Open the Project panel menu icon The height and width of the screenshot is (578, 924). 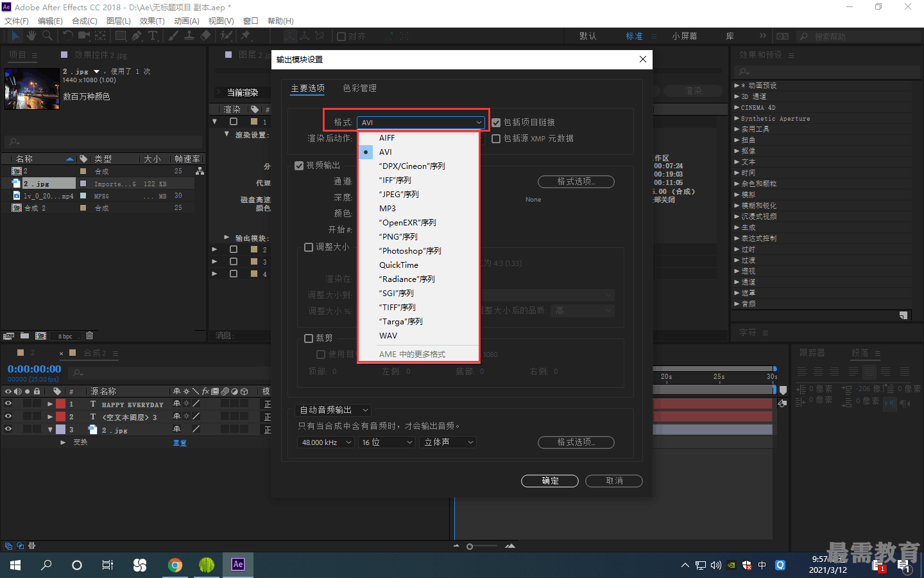click(35, 56)
